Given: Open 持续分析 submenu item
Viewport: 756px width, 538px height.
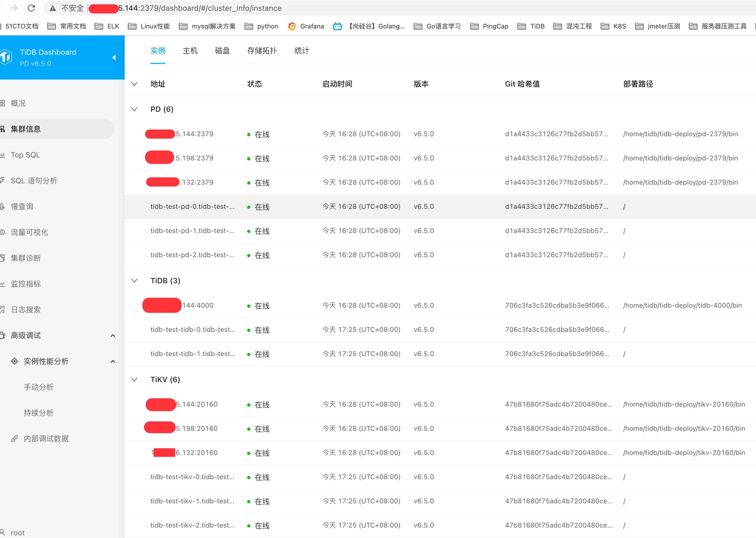Looking at the screenshot, I should (x=39, y=413).
